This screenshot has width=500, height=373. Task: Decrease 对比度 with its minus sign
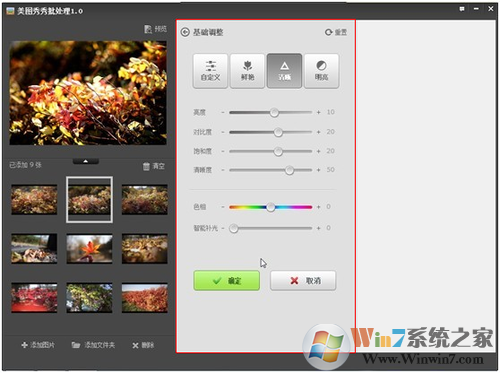coord(223,132)
